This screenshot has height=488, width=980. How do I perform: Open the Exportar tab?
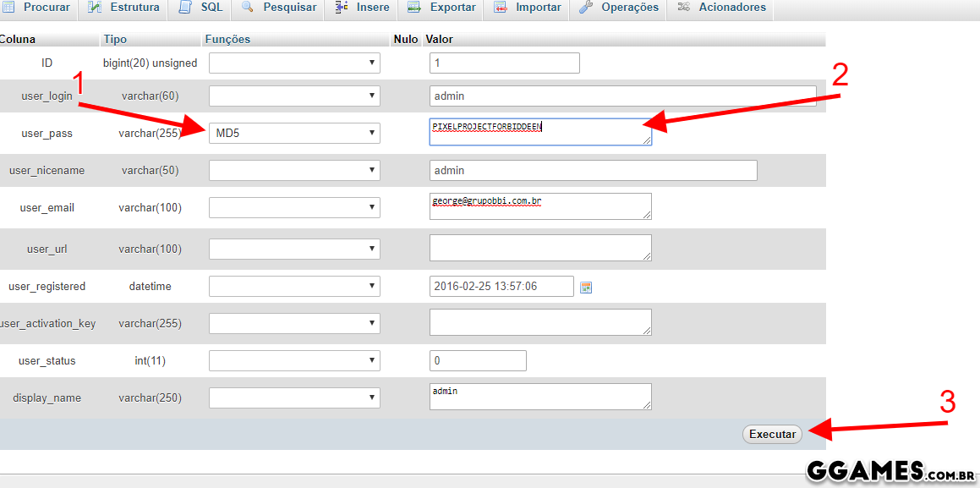(x=452, y=8)
